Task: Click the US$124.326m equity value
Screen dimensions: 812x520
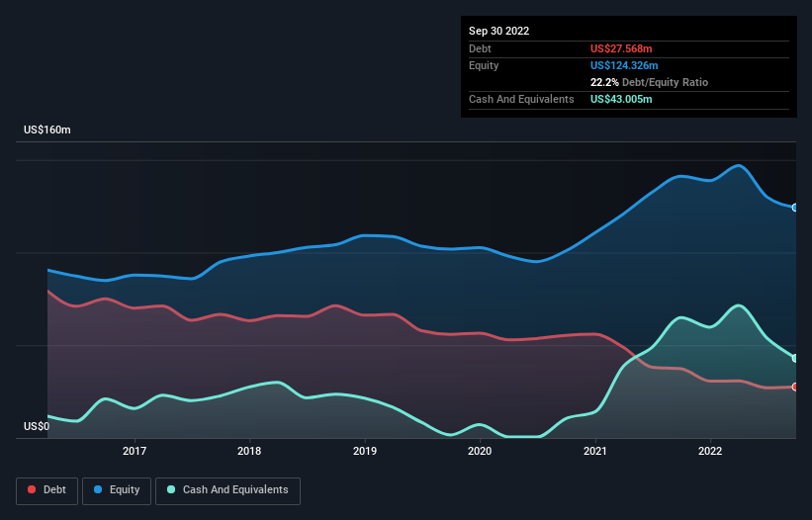Action: [x=624, y=65]
